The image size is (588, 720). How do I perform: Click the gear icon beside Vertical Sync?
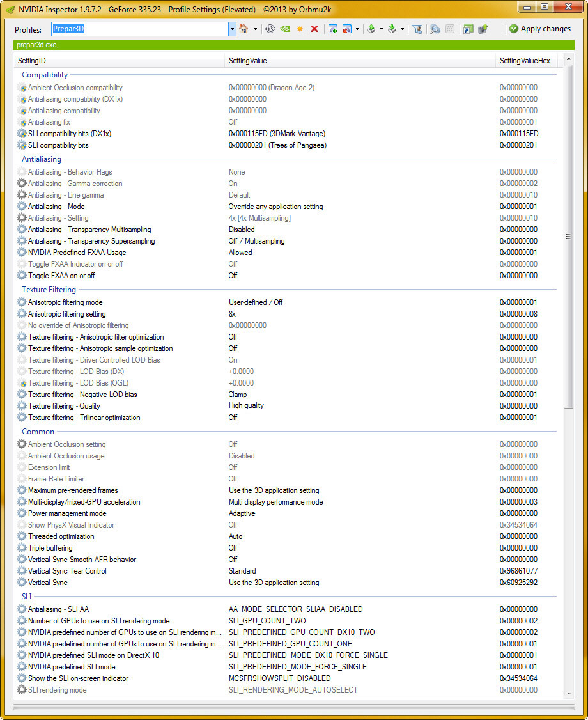[x=22, y=583]
